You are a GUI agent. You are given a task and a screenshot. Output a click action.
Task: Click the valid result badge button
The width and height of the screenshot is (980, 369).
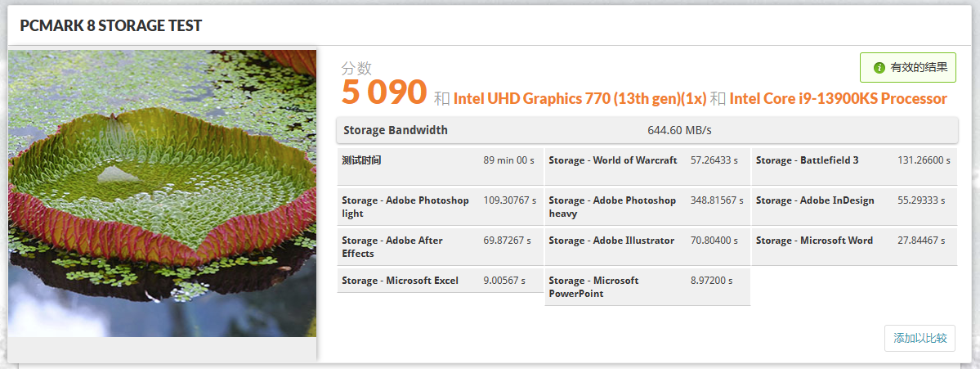(x=907, y=68)
